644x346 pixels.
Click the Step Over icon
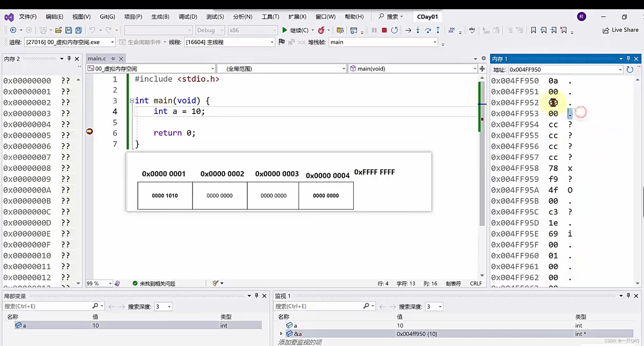click(x=428, y=30)
